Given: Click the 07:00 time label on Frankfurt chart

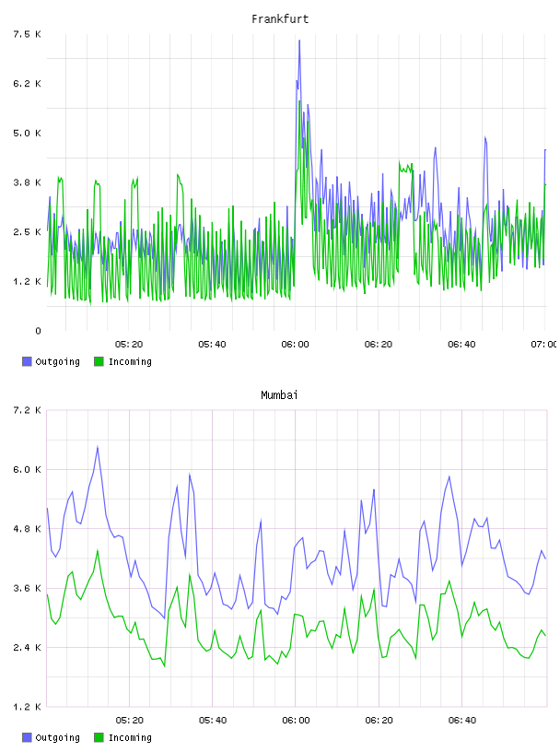Looking at the screenshot, I should click(543, 344).
